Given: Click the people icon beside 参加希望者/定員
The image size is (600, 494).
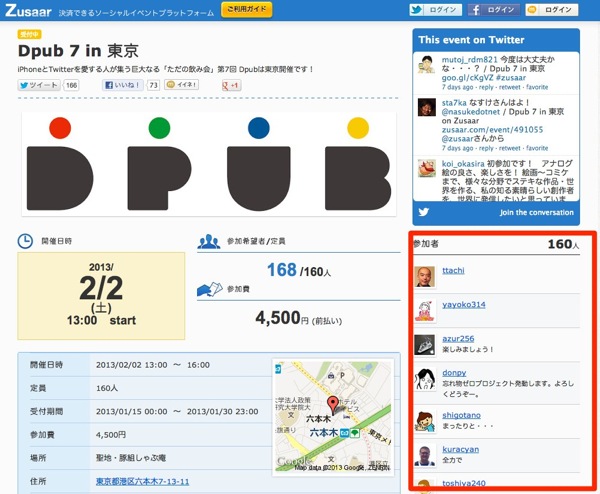Looking at the screenshot, I should tap(209, 241).
